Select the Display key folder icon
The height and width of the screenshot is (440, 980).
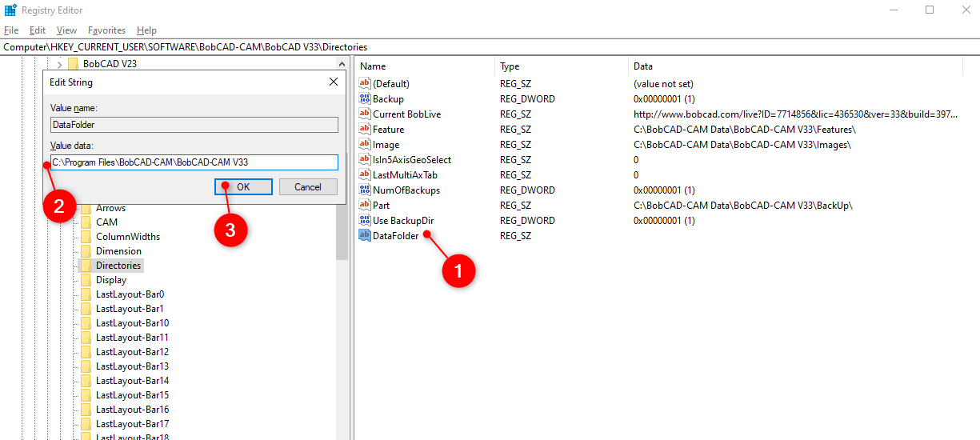tap(86, 280)
